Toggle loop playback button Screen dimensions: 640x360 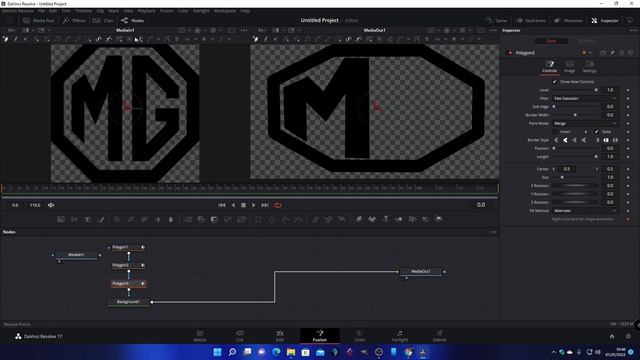pyautogui.click(x=278, y=205)
